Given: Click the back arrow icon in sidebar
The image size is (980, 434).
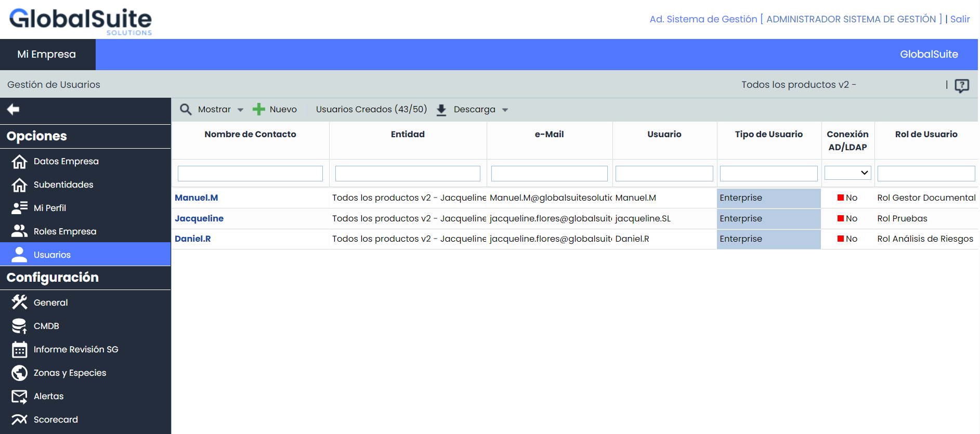Looking at the screenshot, I should pos(13,109).
